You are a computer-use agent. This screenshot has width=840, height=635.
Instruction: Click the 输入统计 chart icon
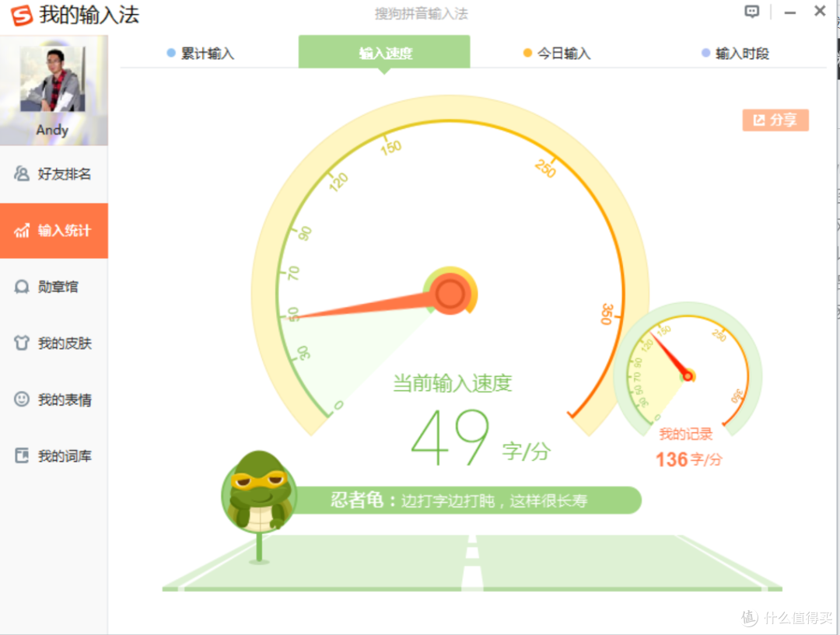click(22, 230)
